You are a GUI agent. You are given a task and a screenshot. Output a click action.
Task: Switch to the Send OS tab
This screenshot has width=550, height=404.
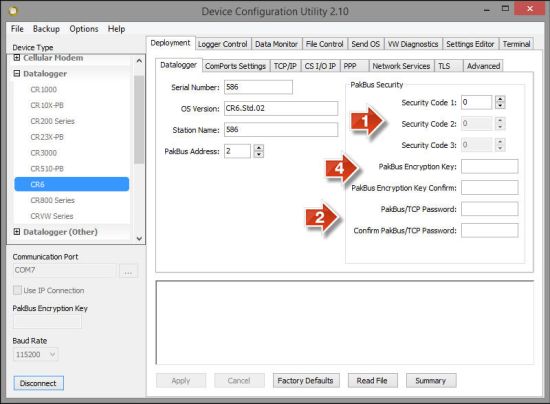point(365,44)
